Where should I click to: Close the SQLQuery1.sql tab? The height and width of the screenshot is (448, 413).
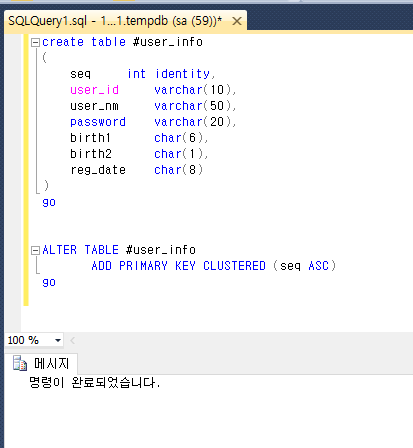(237, 21)
